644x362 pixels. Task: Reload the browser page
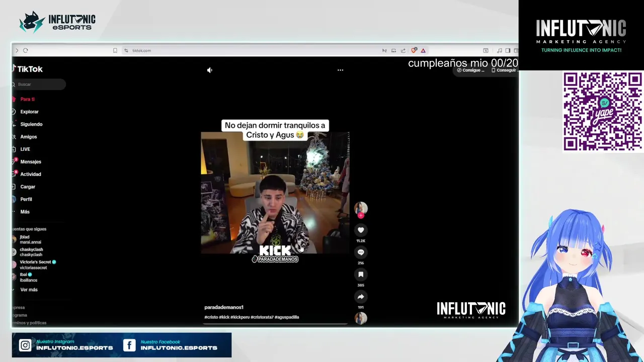25,50
